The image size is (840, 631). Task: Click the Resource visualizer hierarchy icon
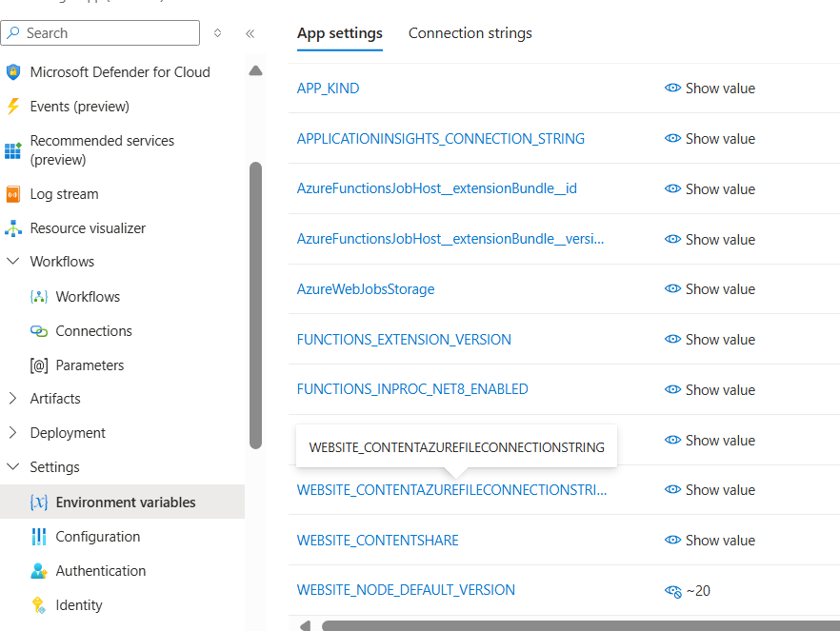pos(13,228)
